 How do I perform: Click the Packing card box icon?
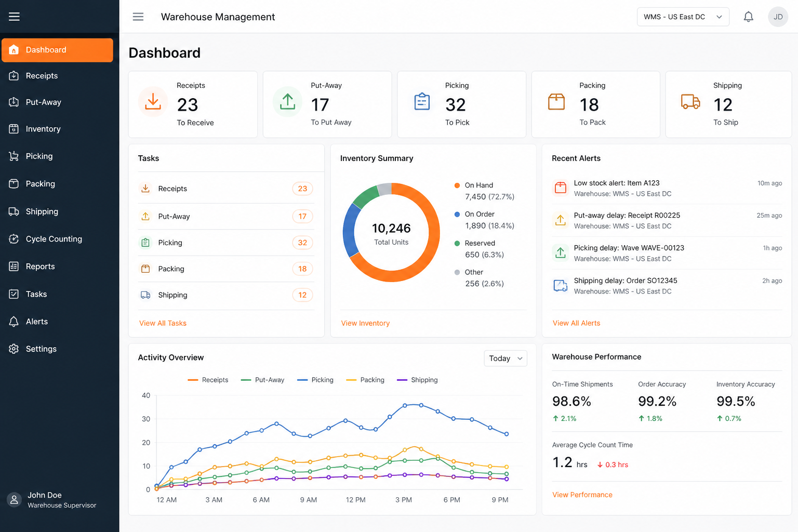(x=556, y=101)
